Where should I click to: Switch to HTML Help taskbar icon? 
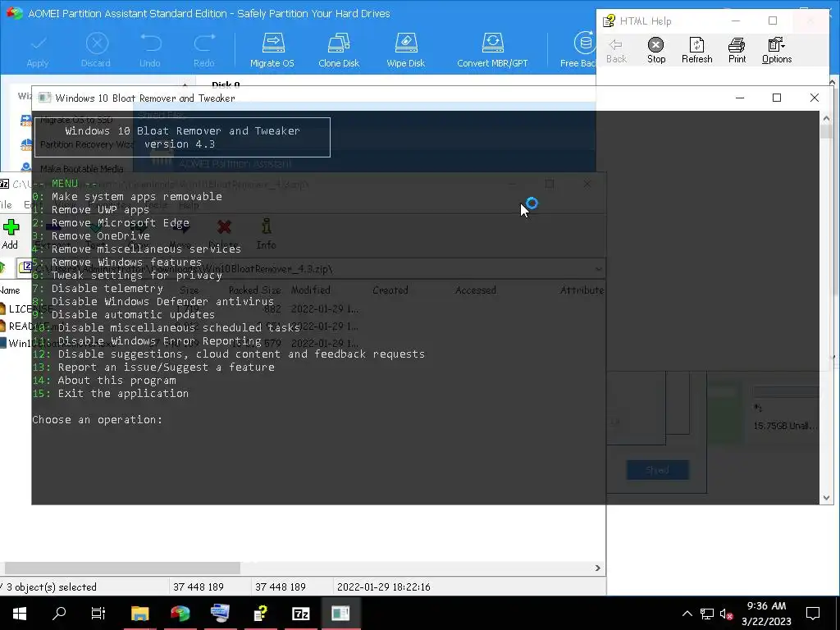tap(260, 613)
